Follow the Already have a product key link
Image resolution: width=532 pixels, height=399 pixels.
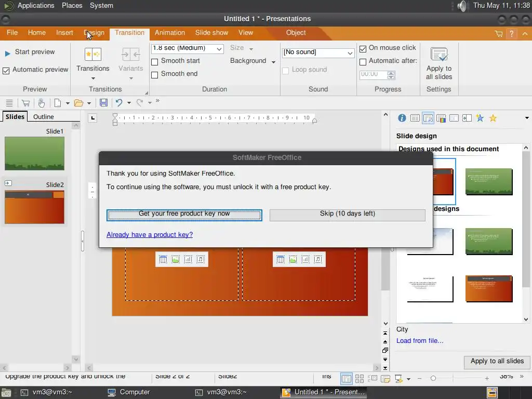150,234
